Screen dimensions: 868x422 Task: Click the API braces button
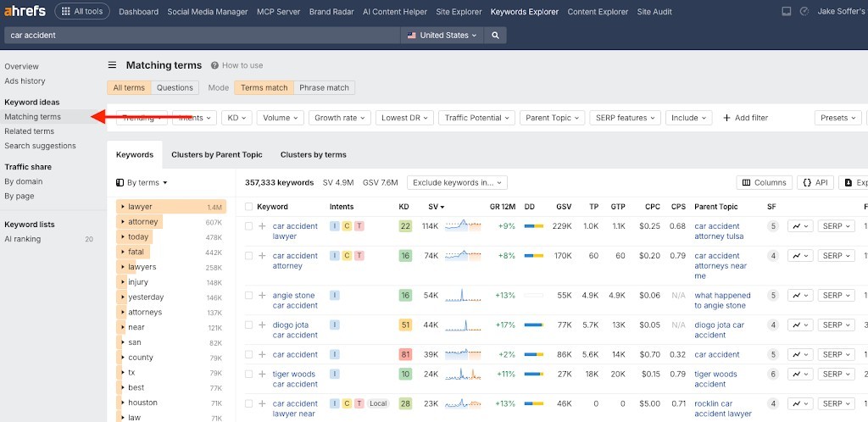(x=815, y=182)
